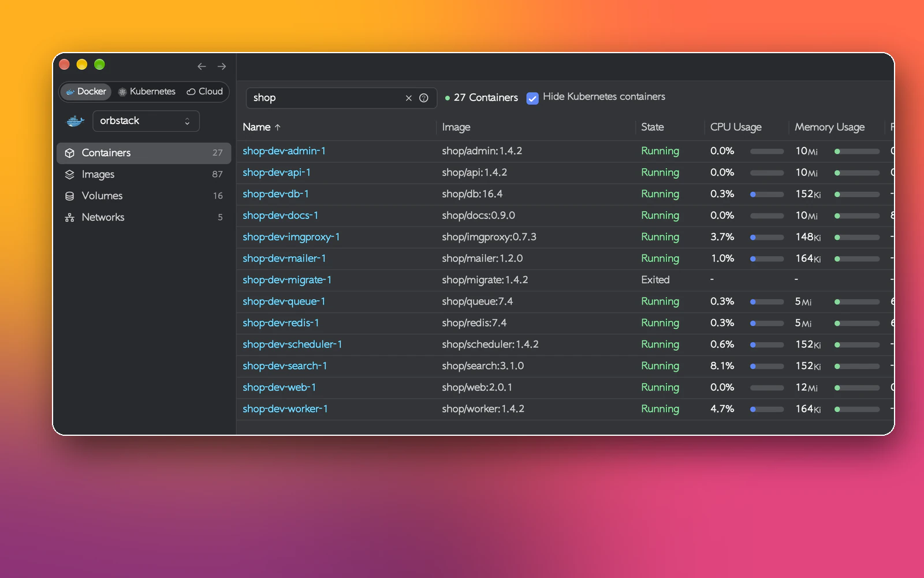Image resolution: width=924 pixels, height=578 pixels.
Task: Go forward with the right arrow
Action: (222, 66)
